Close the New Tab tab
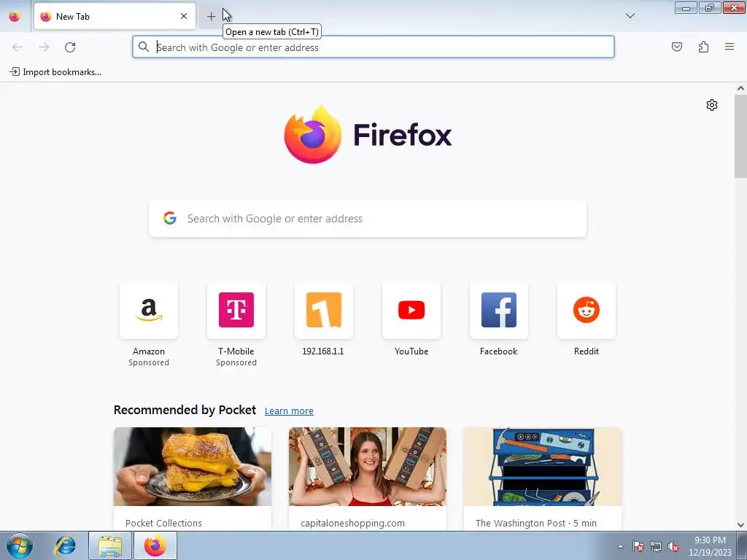Screen dimensions: 747x560 [184, 16]
